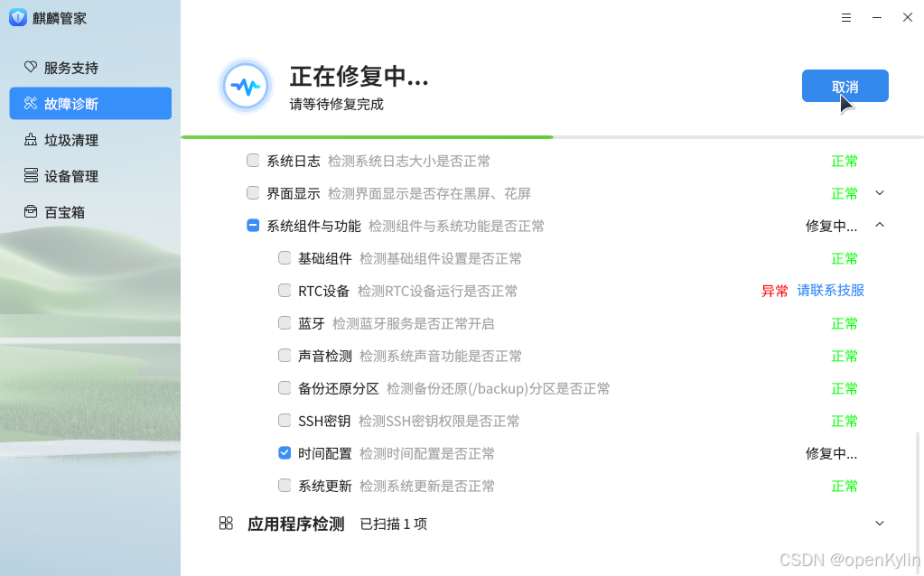The width and height of the screenshot is (924, 576).
Task: Tick the 系统日志 checkbox
Action: (253, 160)
